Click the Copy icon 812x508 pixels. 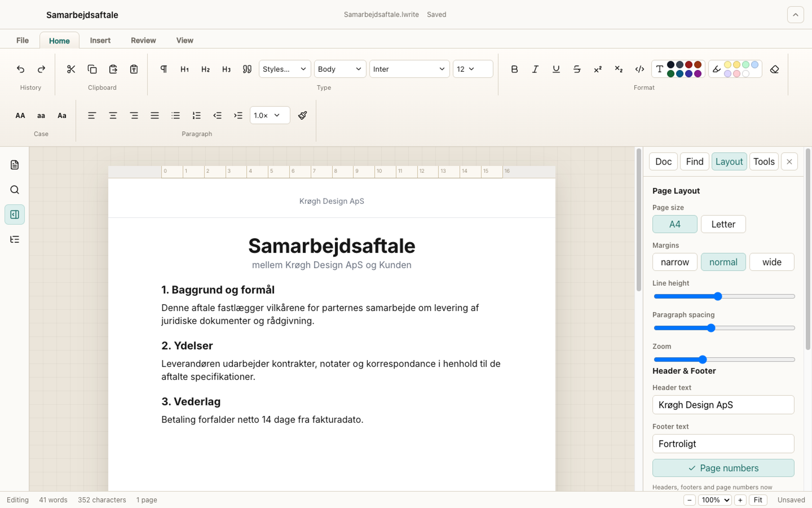[92, 69]
